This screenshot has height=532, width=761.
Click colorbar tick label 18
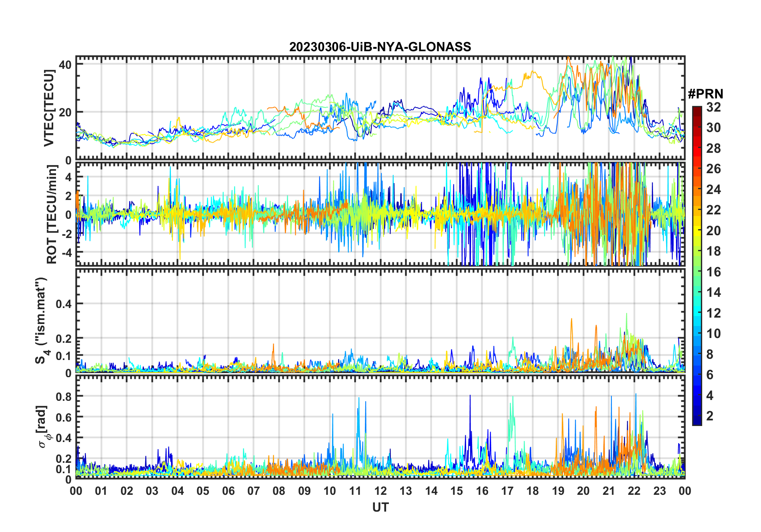tap(714, 251)
